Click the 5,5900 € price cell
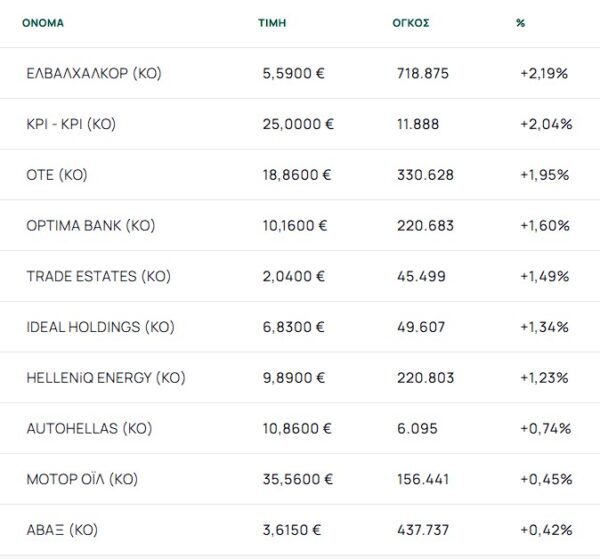The height and width of the screenshot is (559, 600). tap(293, 73)
